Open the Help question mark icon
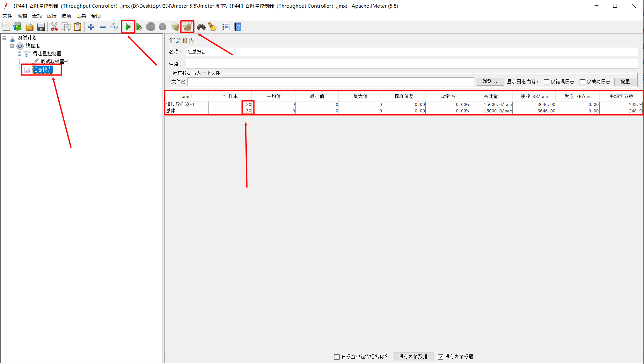The height and width of the screenshot is (364, 644). (238, 27)
